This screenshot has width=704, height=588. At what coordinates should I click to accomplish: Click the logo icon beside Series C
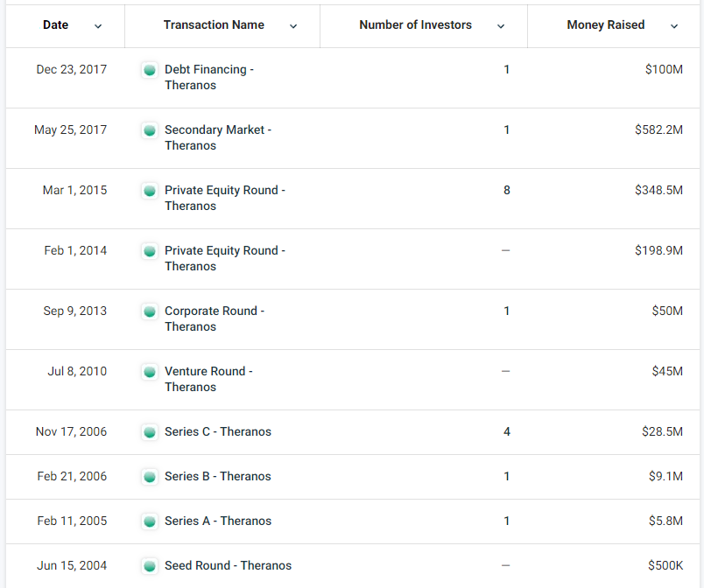pyautogui.click(x=150, y=432)
